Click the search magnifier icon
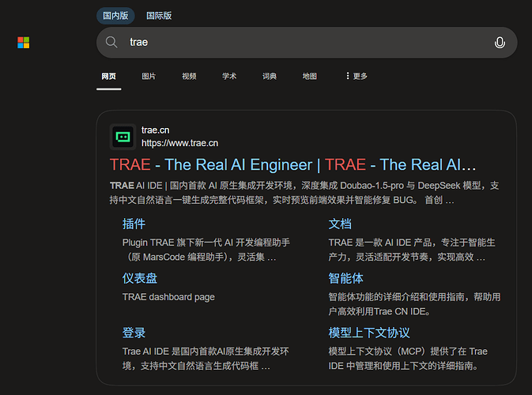Viewport: 532px width, 395px height. point(111,43)
